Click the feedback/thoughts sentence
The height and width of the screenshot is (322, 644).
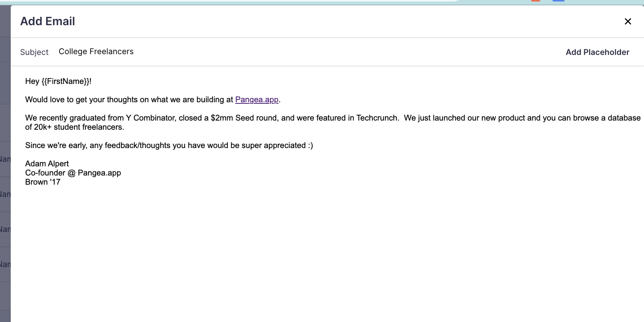point(169,145)
